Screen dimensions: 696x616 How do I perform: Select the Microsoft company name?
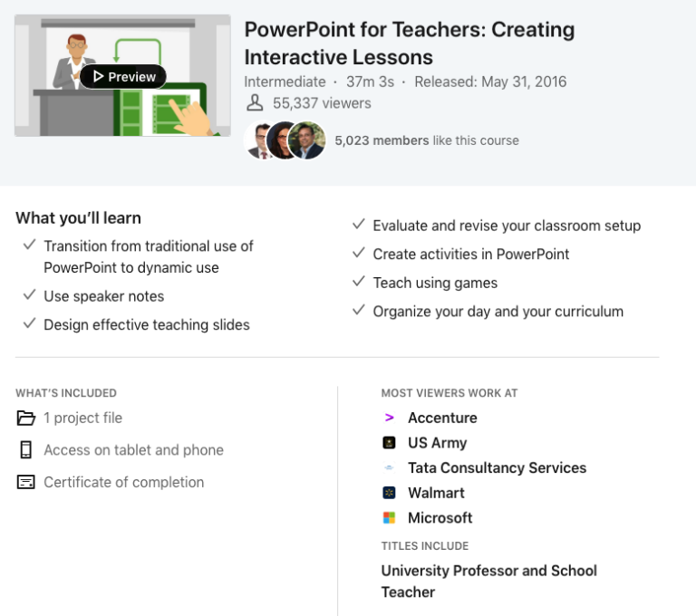[x=440, y=518]
